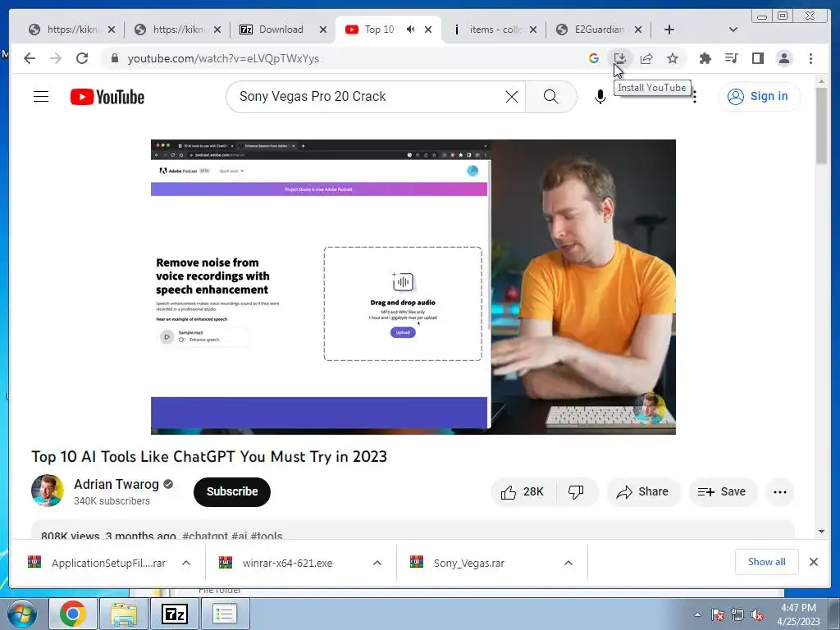This screenshot has height=630, width=840.
Task: Close the Download tab
Action: pyautogui.click(x=323, y=30)
